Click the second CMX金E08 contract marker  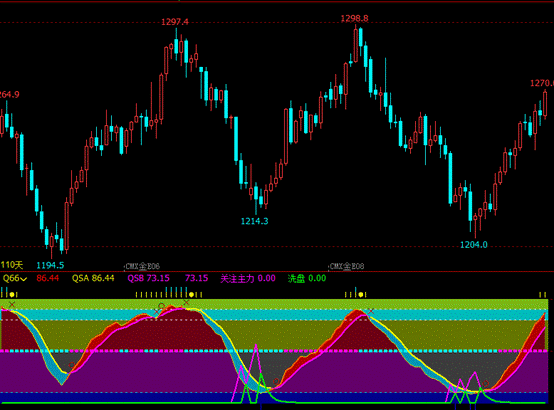tap(347, 266)
